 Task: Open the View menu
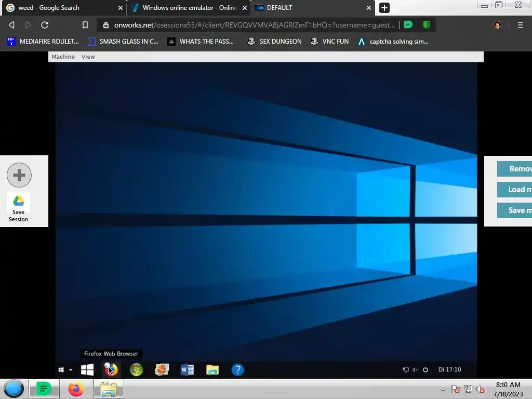88,57
